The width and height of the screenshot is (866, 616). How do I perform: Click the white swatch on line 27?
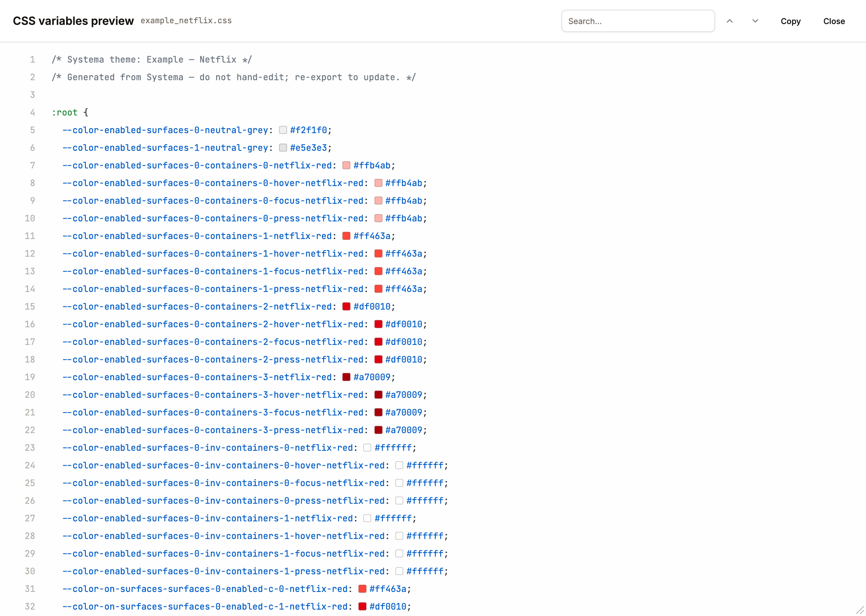[x=367, y=518]
